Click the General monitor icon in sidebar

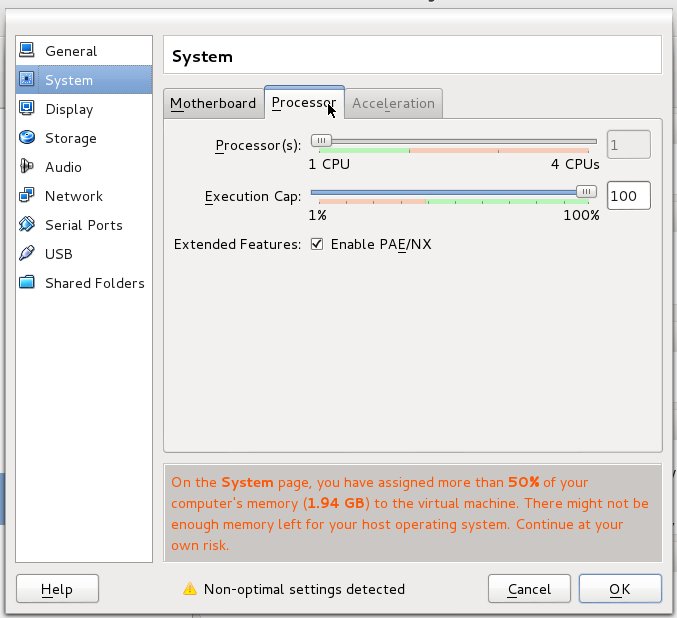point(27,50)
